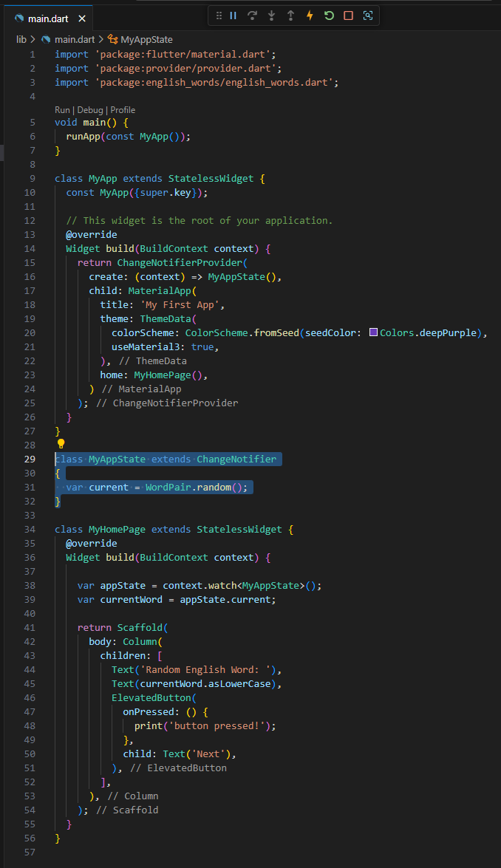Trigger Flutter Hot Reload lightning icon
Image resolution: width=501 pixels, height=868 pixels.
[x=310, y=16]
